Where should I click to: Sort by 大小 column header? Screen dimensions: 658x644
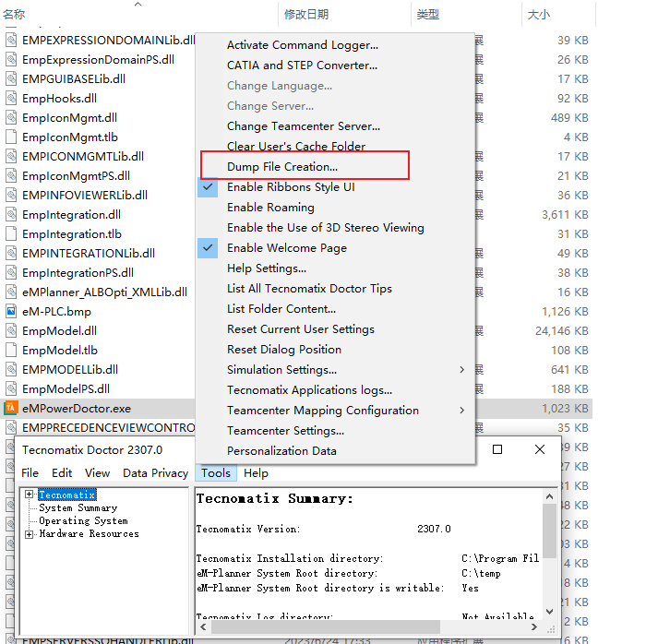pyautogui.click(x=539, y=14)
